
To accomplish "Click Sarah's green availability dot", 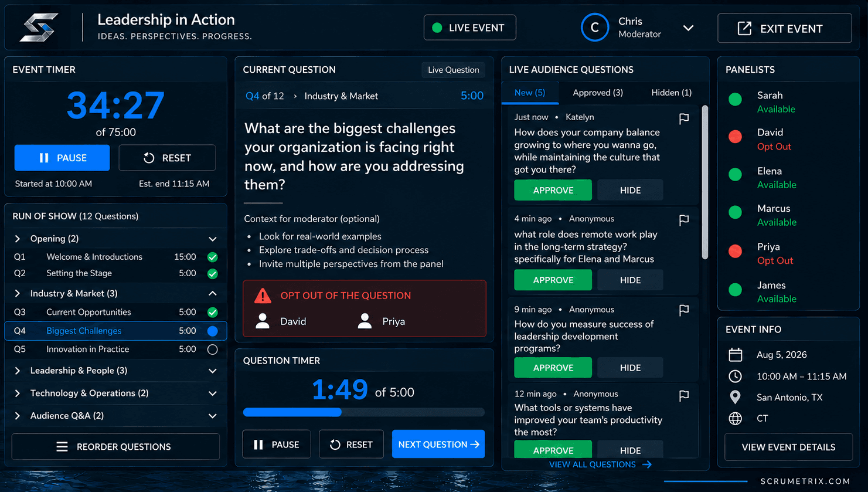I will tap(735, 100).
